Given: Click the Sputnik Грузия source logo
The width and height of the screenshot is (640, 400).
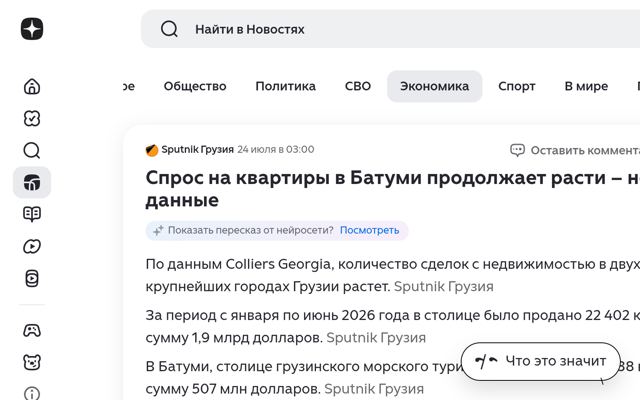Looking at the screenshot, I should [152, 150].
